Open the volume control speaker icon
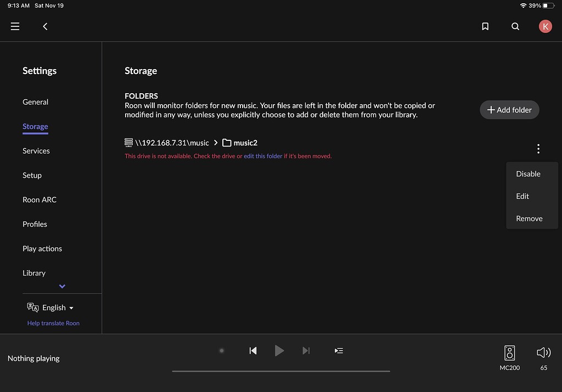Screen dimensions: 562x392 pyautogui.click(x=542, y=353)
